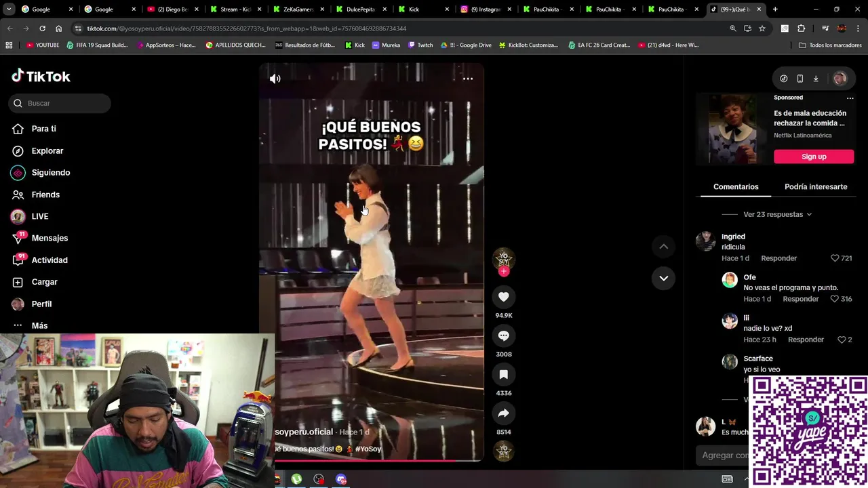Viewport: 868px width, 488px height.
Task: Open the video options three-dot menu
Action: pos(468,79)
